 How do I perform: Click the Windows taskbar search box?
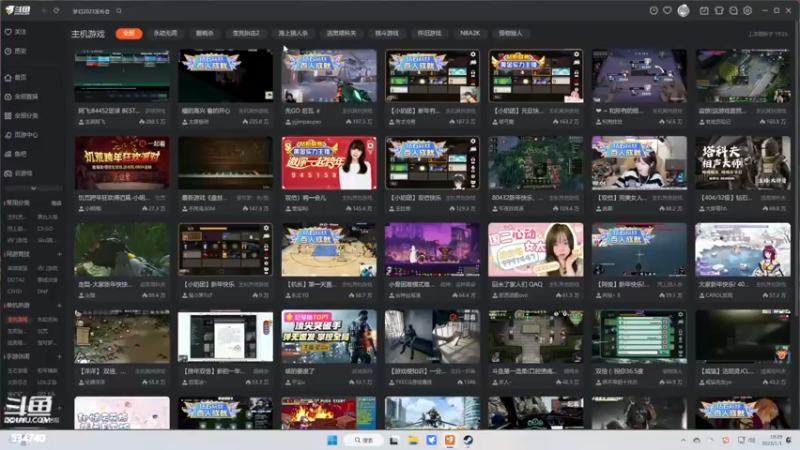[x=364, y=440]
